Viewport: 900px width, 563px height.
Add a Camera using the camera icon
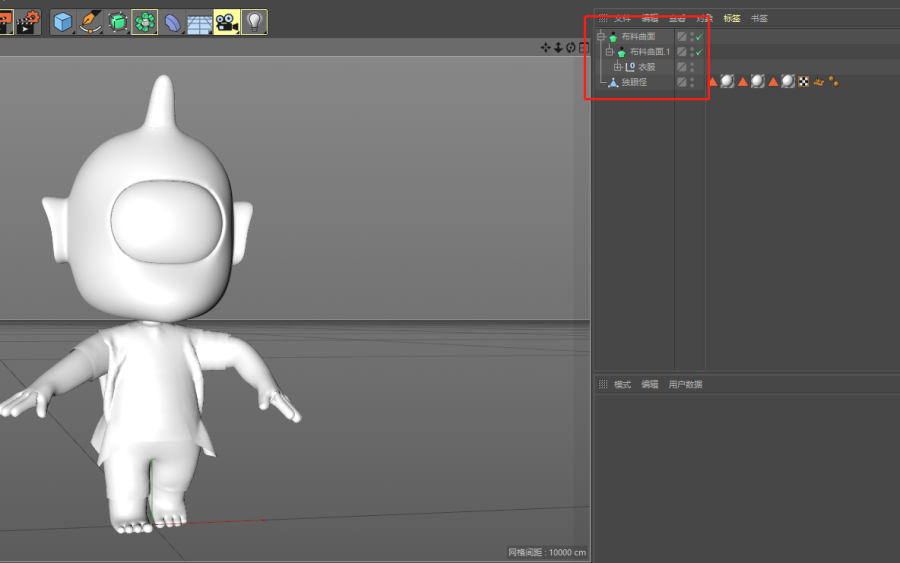tap(226, 21)
